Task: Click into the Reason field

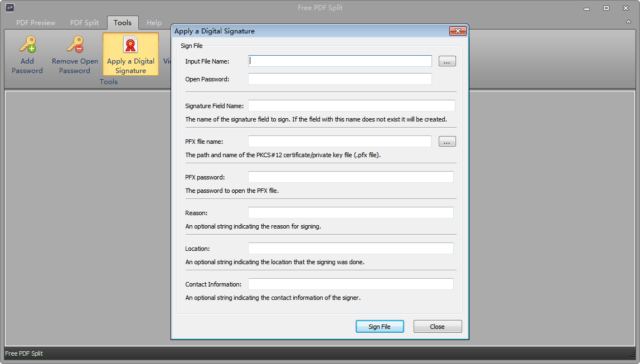Action: pos(351,212)
